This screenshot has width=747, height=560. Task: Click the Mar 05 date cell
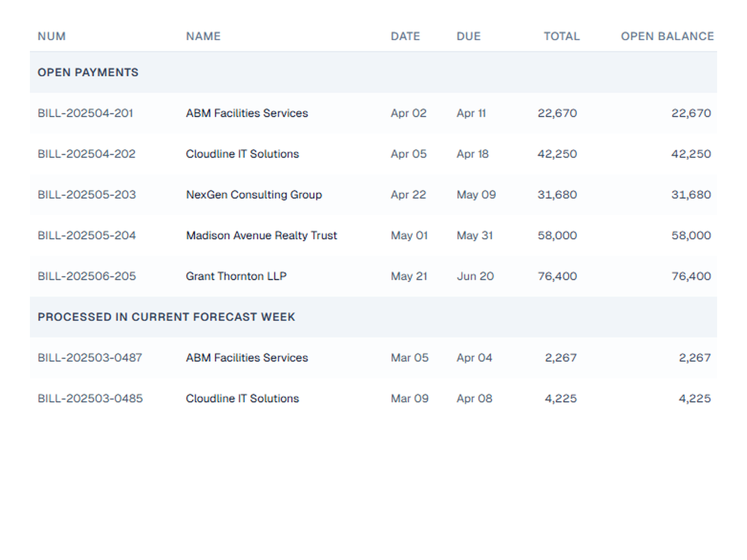point(409,357)
